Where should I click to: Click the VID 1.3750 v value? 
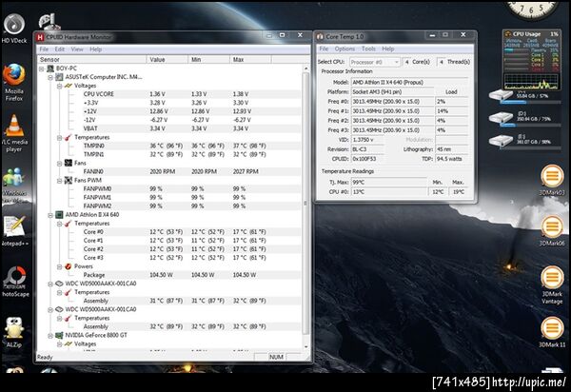coord(367,140)
